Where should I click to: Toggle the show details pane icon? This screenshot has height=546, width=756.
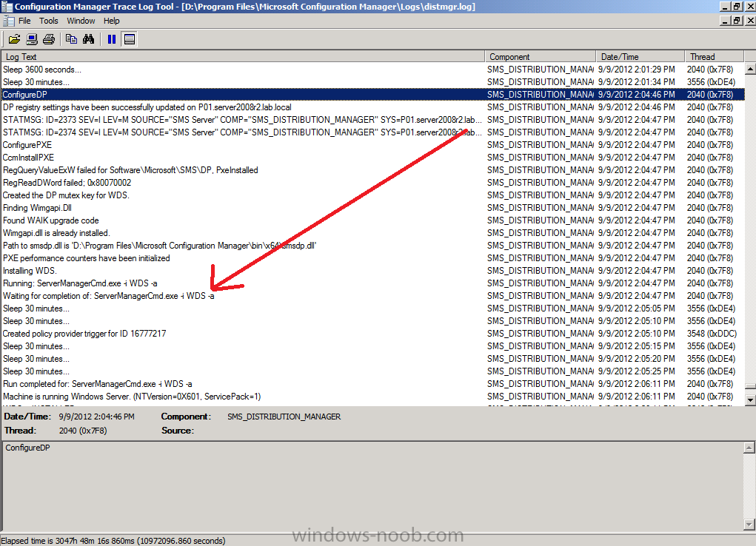(x=130, y=39)
